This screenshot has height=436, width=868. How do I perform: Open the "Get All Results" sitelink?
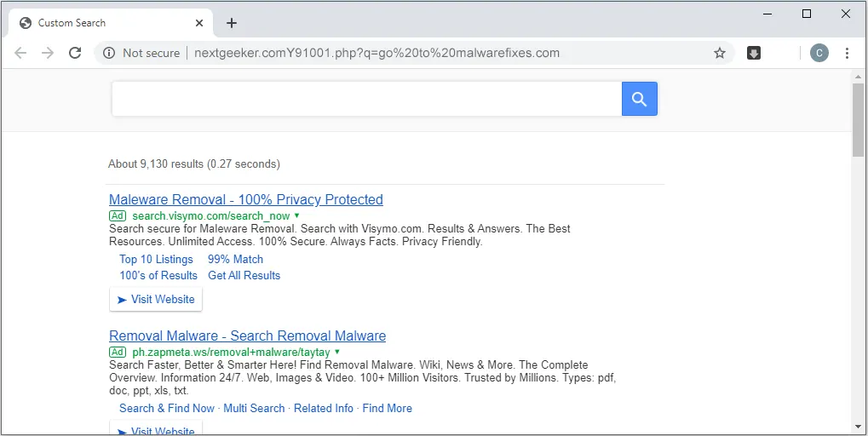[244, 275]
